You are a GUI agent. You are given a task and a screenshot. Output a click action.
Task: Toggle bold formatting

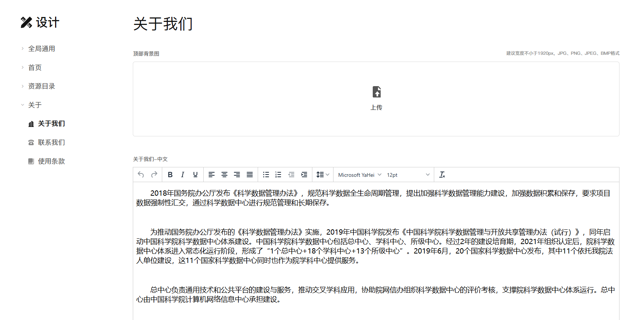click(170, 175)
